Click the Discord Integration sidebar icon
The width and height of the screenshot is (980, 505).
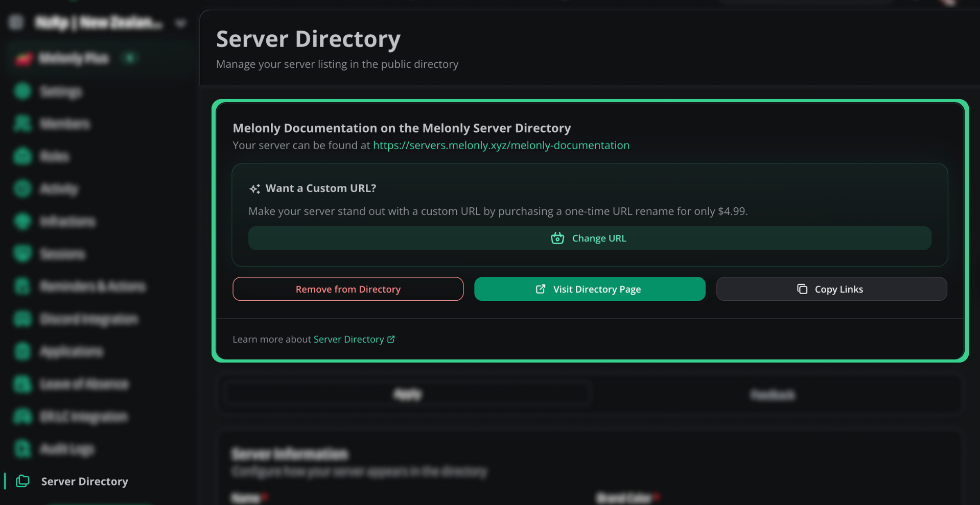[22, 319]
